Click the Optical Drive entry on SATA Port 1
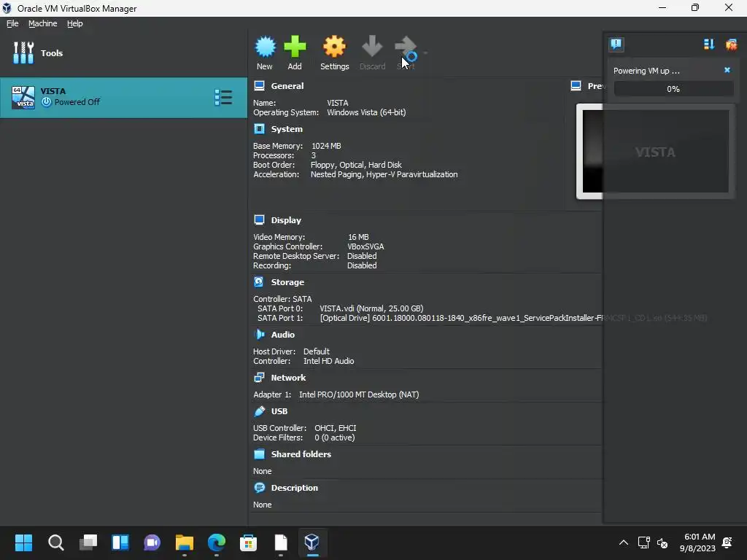Screen dimensions: 747x560 [513, 318]
